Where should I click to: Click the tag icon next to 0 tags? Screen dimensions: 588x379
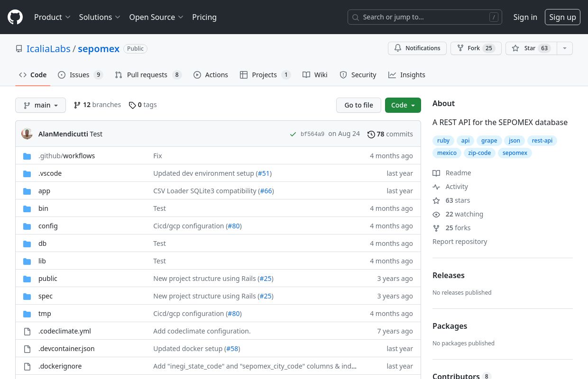pos(132,105)
